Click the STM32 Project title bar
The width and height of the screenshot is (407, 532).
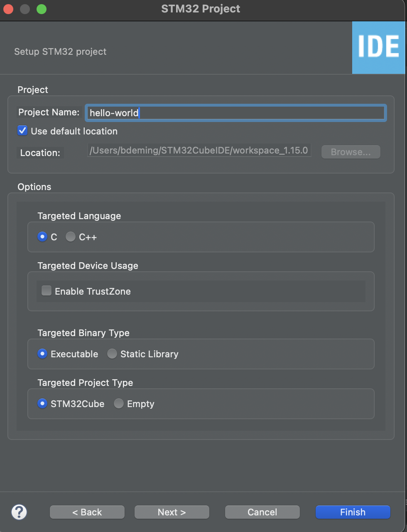[x=201, y=9]
